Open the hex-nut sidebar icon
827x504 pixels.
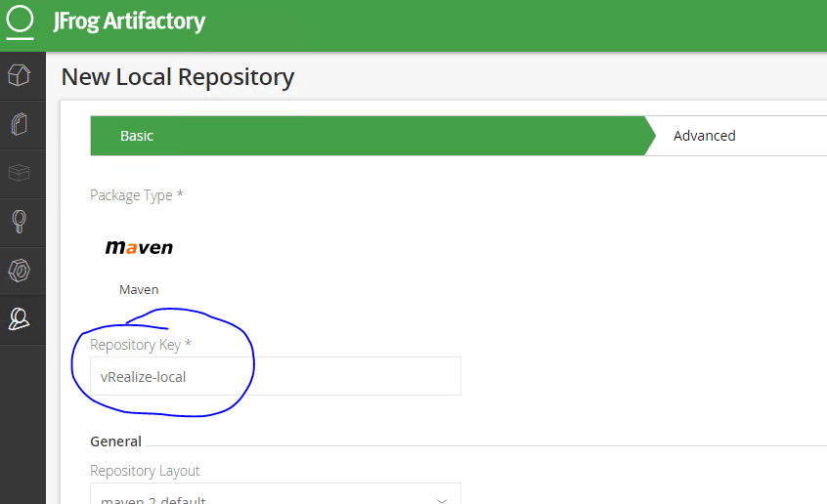click(x=19, y=271)
